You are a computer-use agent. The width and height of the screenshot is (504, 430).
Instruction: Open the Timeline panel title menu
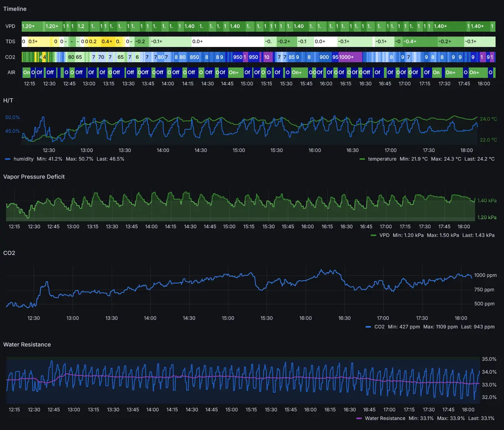click(15, 9)
